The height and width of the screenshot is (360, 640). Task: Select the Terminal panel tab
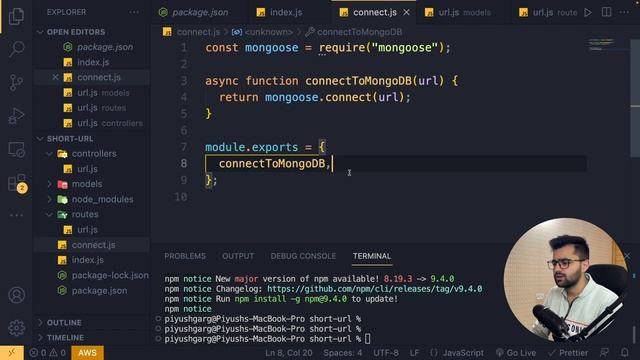tap(372, 256)
